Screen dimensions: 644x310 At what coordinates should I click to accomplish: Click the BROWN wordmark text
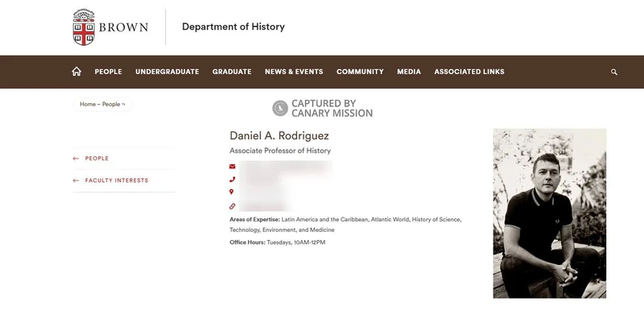(x=124, y=28)
